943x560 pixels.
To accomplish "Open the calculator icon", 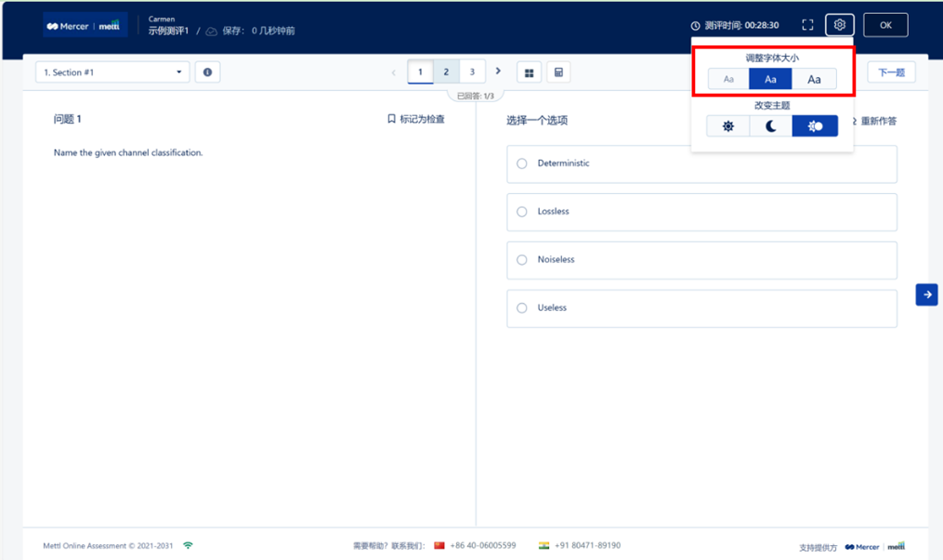I will pyautogui.click(x=558, y=72).
